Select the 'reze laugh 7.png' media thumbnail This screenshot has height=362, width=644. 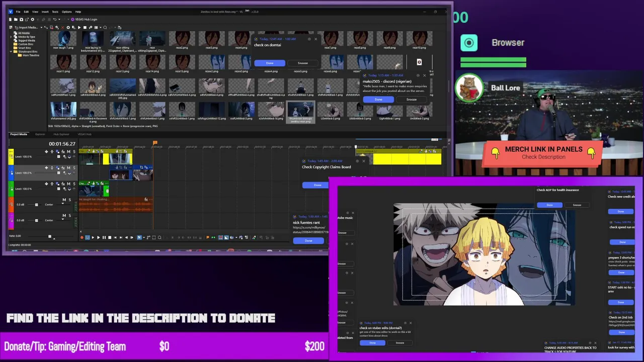(63, 40)
